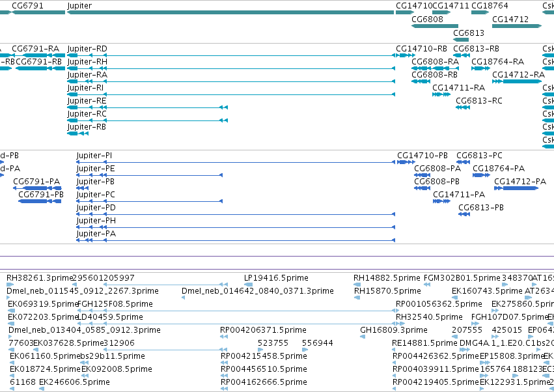Viewport: 554px width, 392px height.
Task: Select the CG14710 gene label
Action: pos(414,6)
